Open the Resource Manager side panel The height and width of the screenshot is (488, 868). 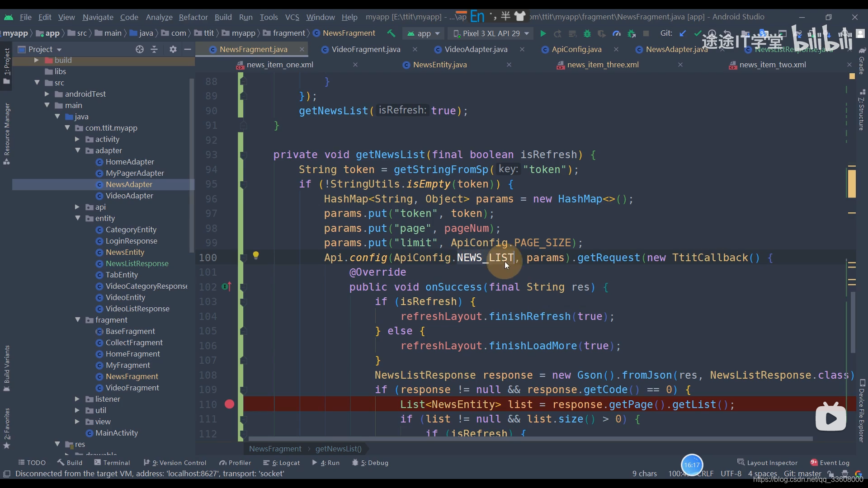[7, 133]
